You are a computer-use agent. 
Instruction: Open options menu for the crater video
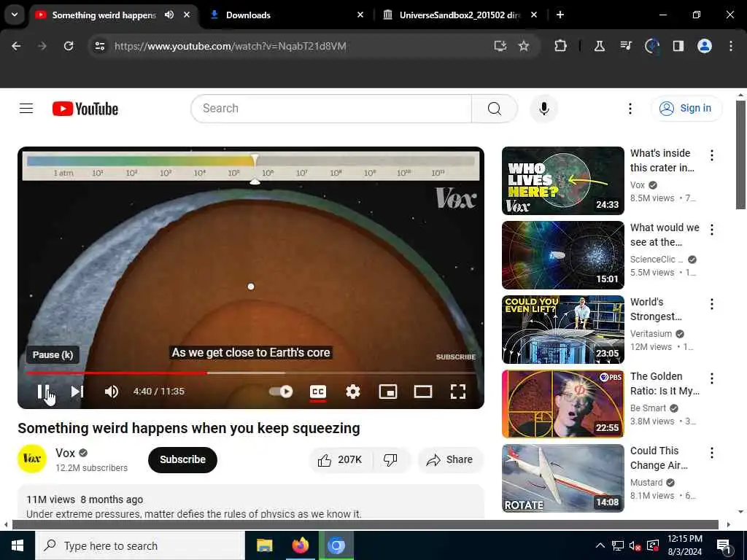tap(712, 155)
